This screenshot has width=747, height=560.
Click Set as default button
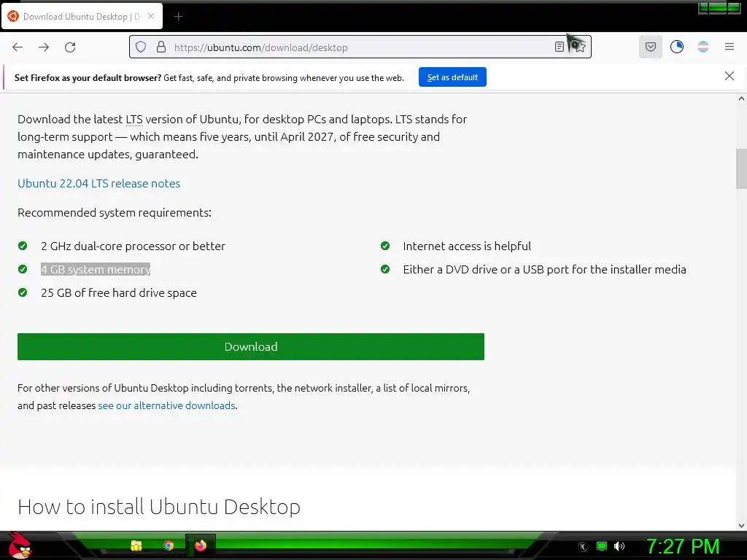point(452,77)
